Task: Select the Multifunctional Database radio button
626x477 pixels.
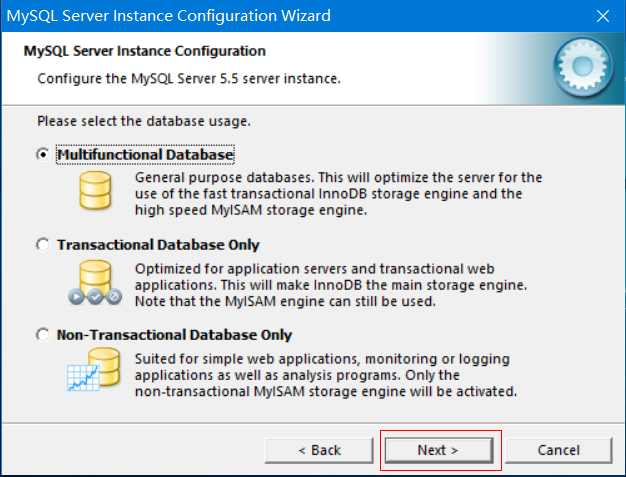Action: tap(43, 154)
